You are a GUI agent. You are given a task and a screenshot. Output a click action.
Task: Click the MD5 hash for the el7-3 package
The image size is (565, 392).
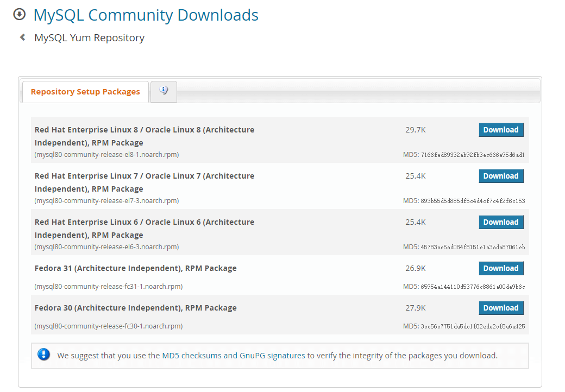pos(473,201)
